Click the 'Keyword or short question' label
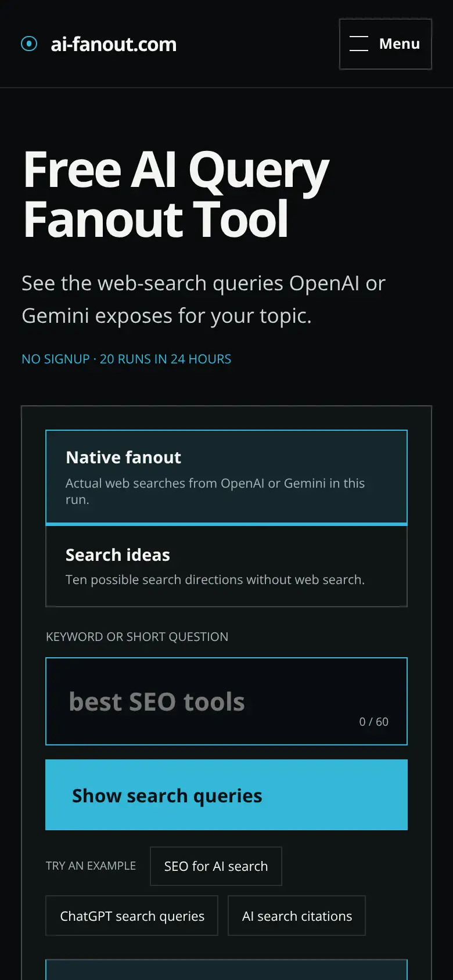The width and height of the screenshot is (453, 980). click(x=137, y=636)
